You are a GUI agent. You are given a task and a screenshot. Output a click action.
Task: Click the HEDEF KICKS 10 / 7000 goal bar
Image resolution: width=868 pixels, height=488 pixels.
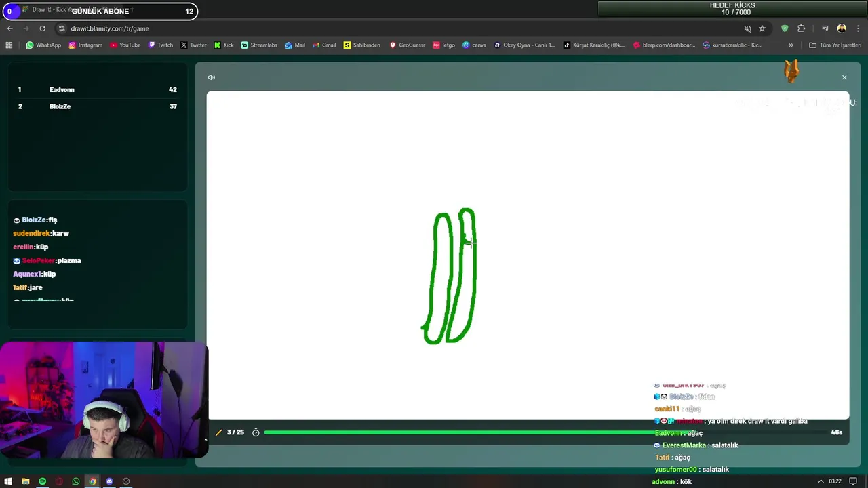(x=732, y=9)
